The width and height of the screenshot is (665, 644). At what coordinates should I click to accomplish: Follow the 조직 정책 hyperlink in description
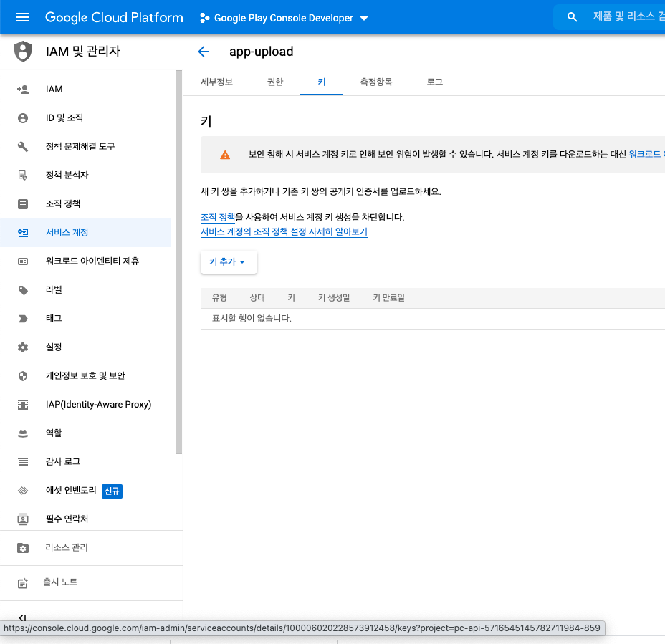click(x=218, y=218)
